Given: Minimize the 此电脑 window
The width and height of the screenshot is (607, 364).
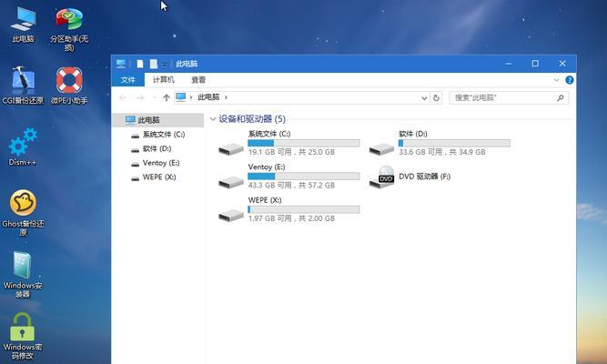Looking at the screenshot, I should pos(509,64).
